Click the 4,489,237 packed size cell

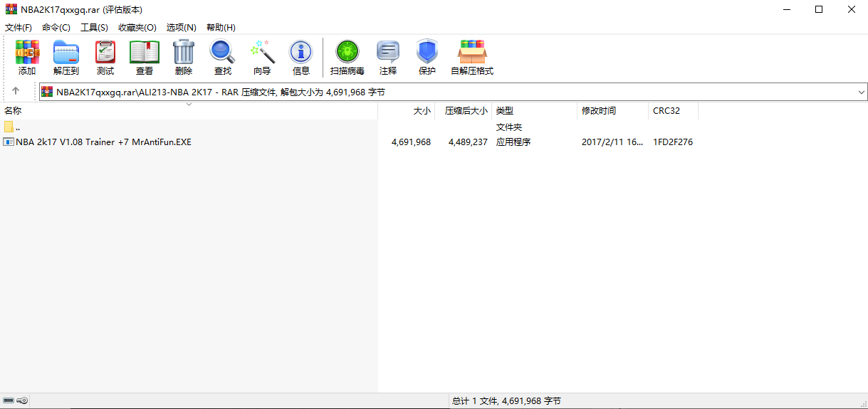click(x=468, y=142)
